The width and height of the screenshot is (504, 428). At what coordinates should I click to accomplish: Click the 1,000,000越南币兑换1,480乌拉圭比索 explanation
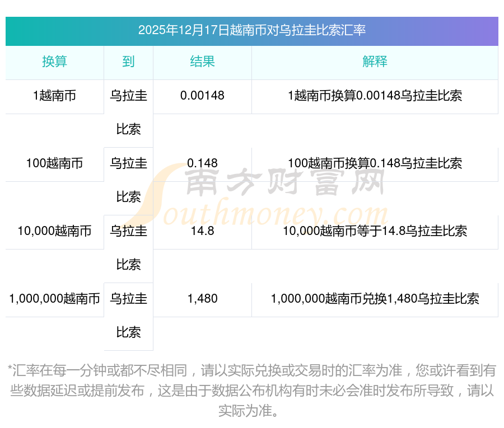coord(375,299)
